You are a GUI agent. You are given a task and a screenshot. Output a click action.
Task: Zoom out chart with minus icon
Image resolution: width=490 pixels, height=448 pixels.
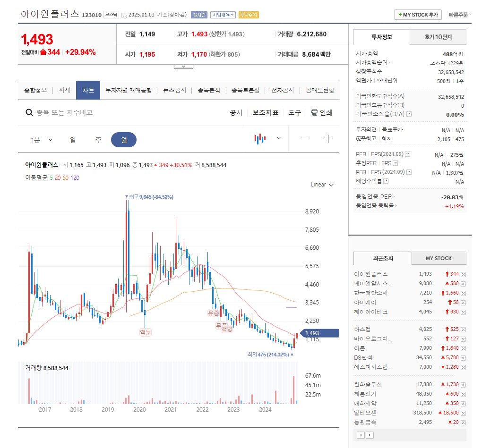click(x=305, y=139)
